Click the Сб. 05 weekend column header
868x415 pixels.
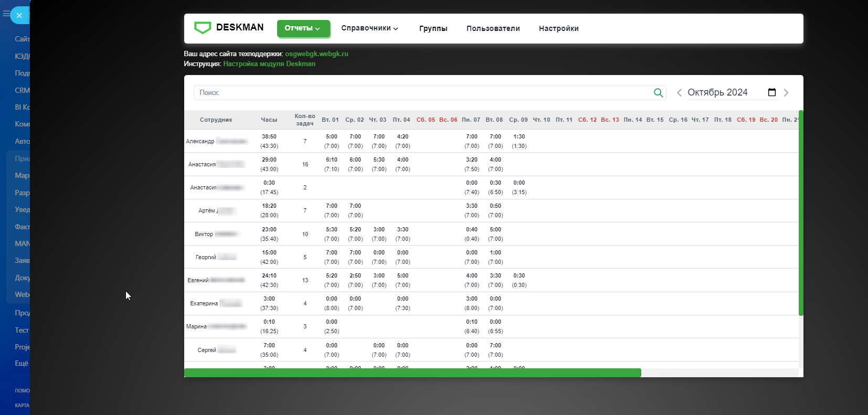point(426,120)
